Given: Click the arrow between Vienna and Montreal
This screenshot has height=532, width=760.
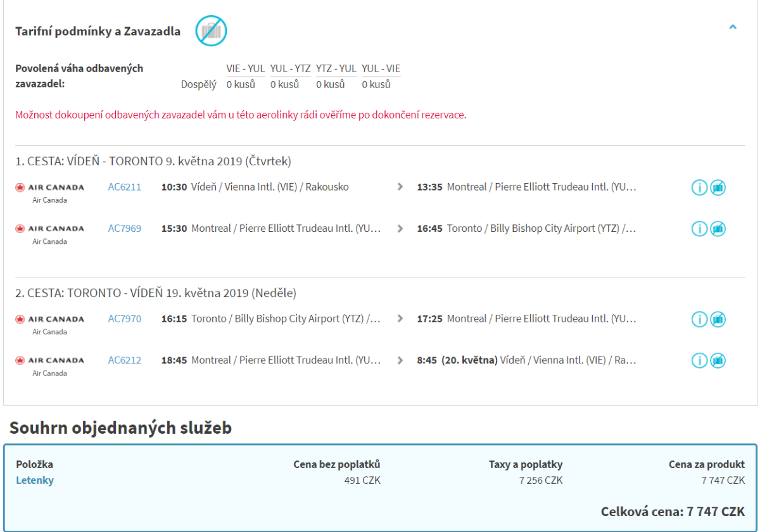Looking at the screenshot, I should click(x=400, y=187).
